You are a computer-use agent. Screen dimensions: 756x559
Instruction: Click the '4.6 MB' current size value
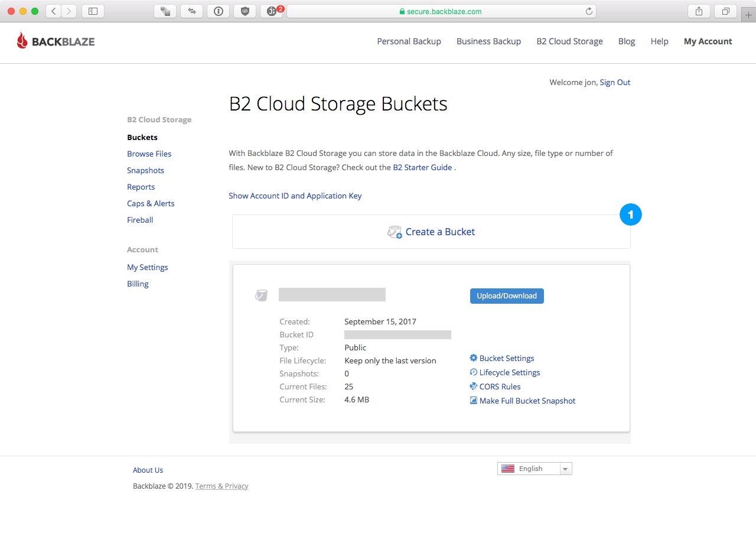(x=357, y=399)
